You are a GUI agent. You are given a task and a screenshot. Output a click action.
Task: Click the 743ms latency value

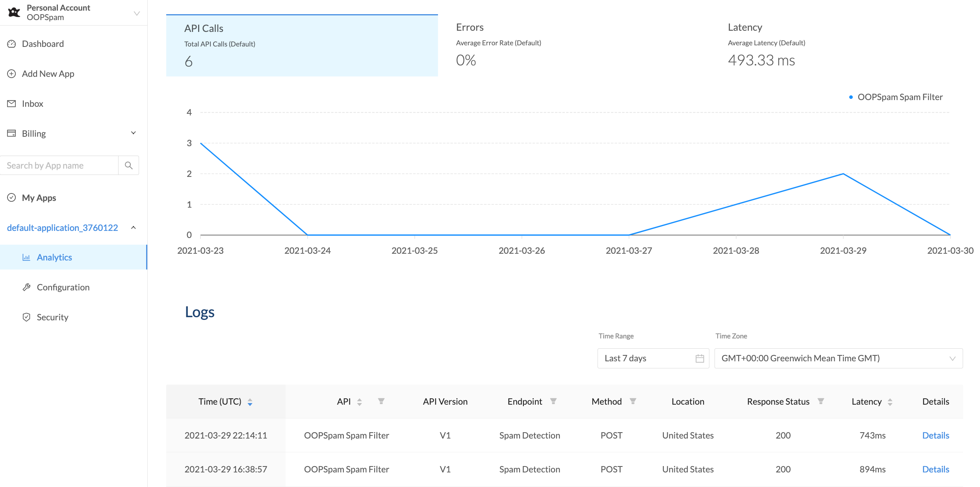tap(872, 435)
